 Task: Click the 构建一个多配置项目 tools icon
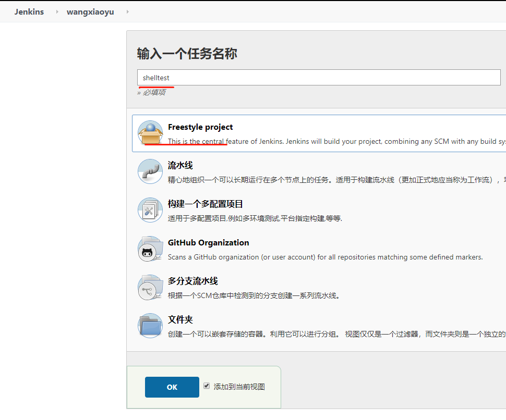click(x=150, y=210)
